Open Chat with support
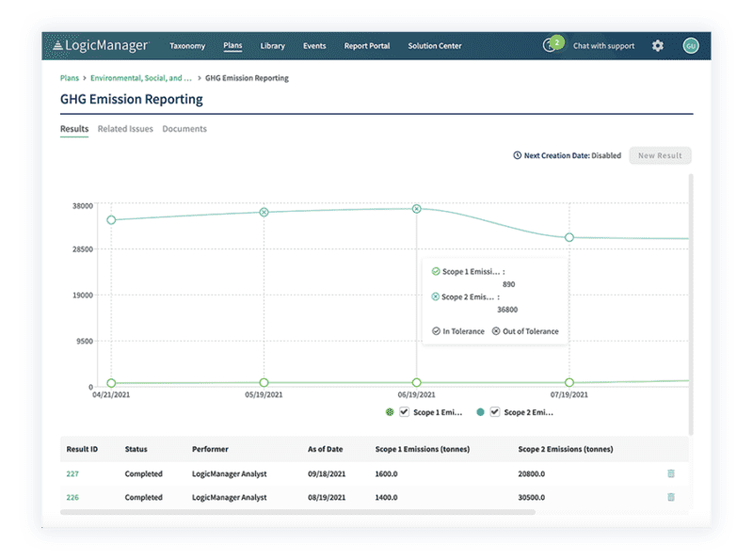 pos(603,44)
